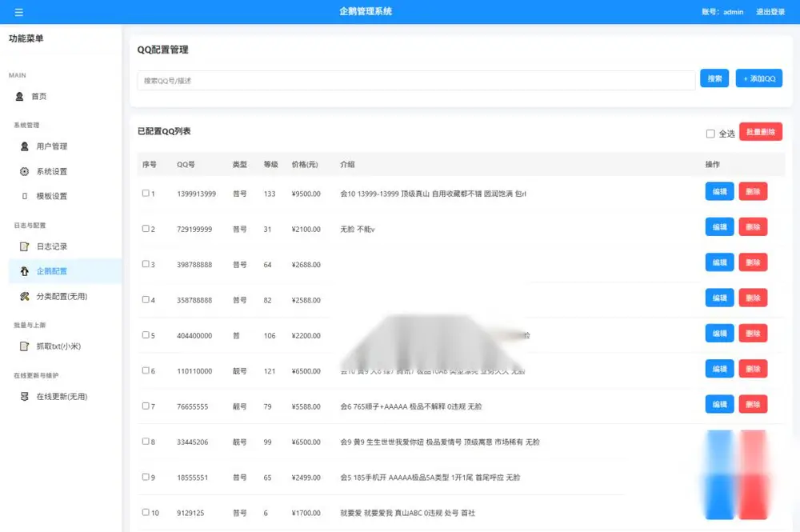Click 编辑 for QQ 404400000
800x532 pixels.
[x=719, y=333]
